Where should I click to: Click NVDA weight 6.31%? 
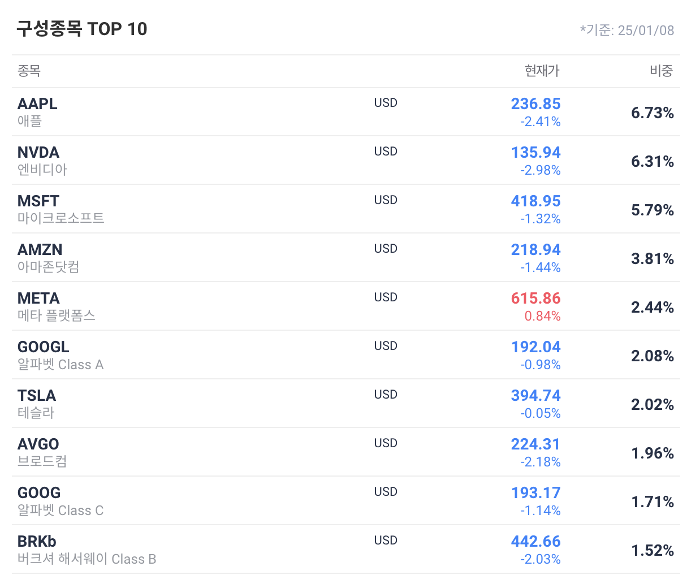pyautogui.click(x=653, y=161)
